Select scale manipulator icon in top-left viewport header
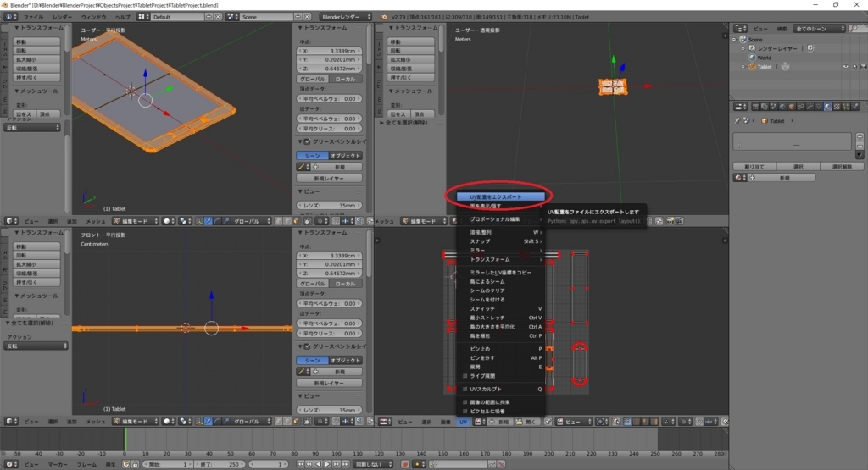Viewport: 868px width, 470px height. click(225, 221)
